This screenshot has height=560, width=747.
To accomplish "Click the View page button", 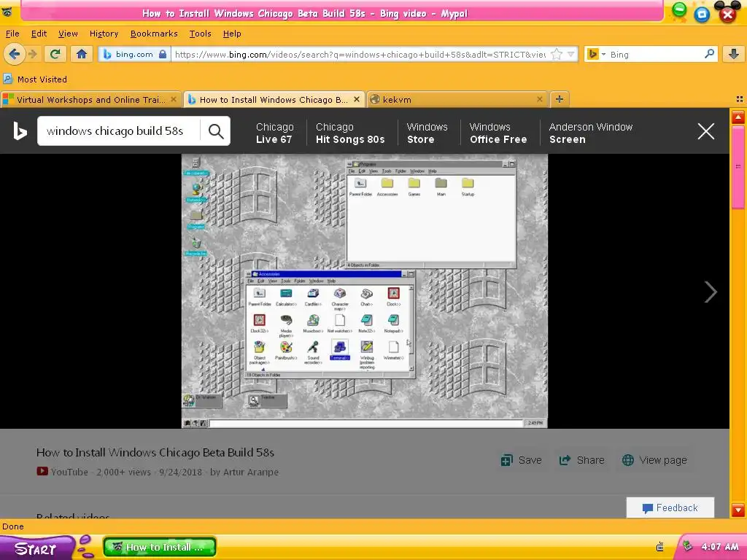I will point(654,460).
